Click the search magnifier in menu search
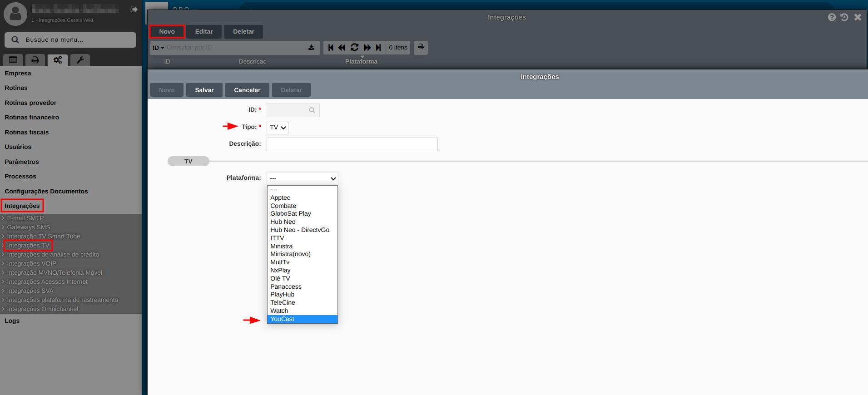 click(x=15, y=40)
